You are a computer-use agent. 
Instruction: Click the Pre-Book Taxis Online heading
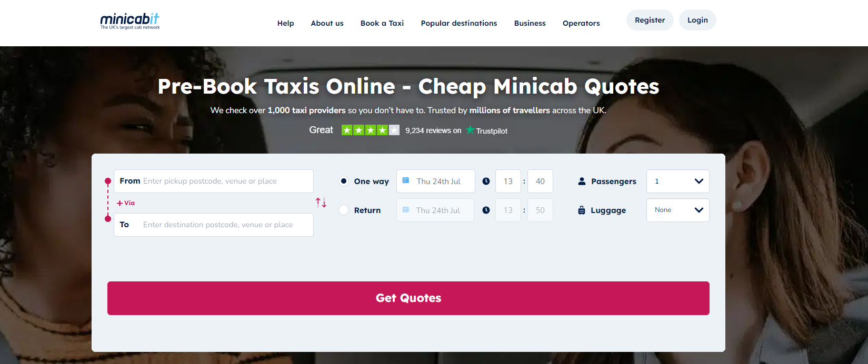tap(408, 87)
